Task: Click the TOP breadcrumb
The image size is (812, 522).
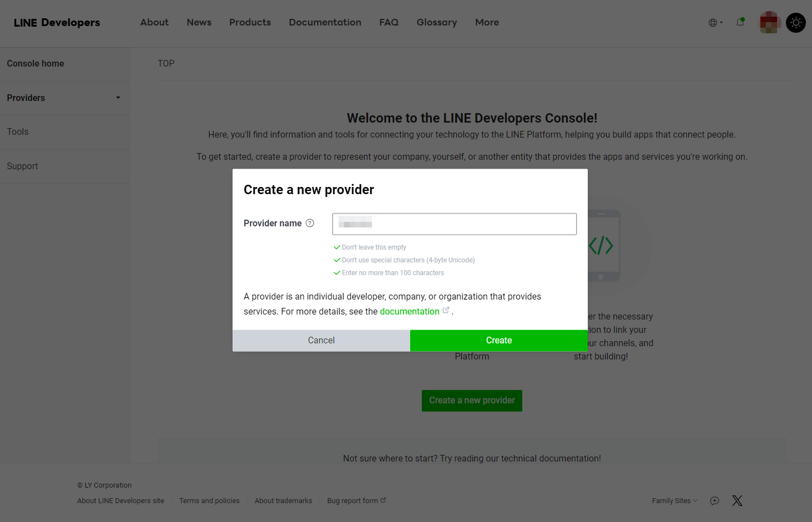Action: coord(166,64)
